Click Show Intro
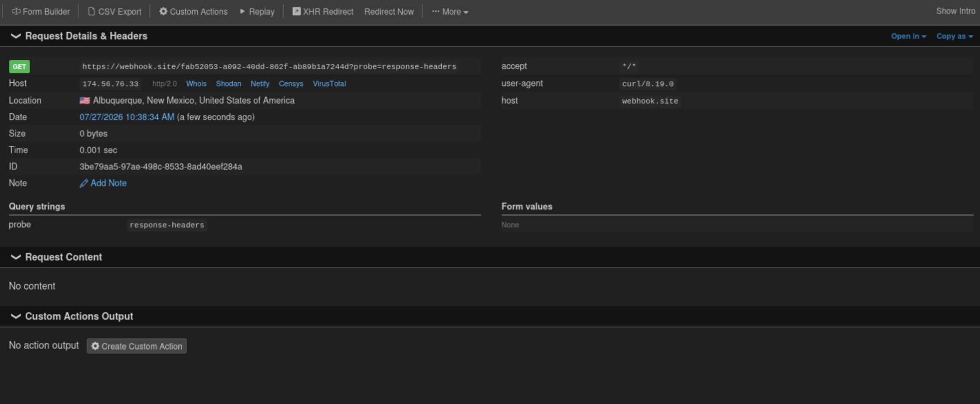The height and width of the screenshot is (404, 980). tap(955, 11)
